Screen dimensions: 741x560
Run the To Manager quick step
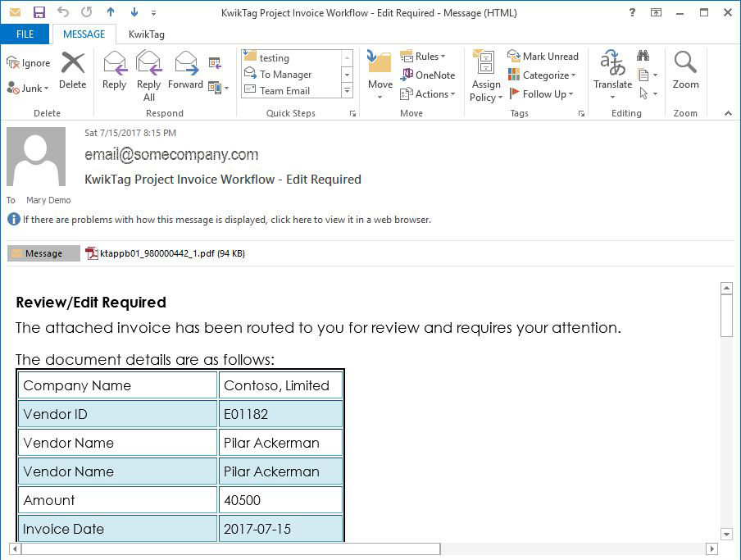[x=291, y=74]
